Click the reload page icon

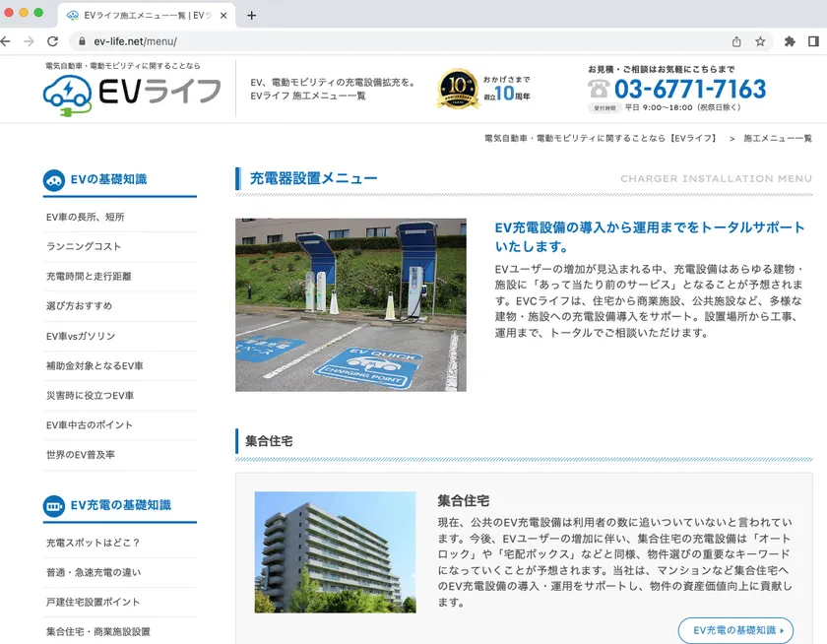[52, 41]
